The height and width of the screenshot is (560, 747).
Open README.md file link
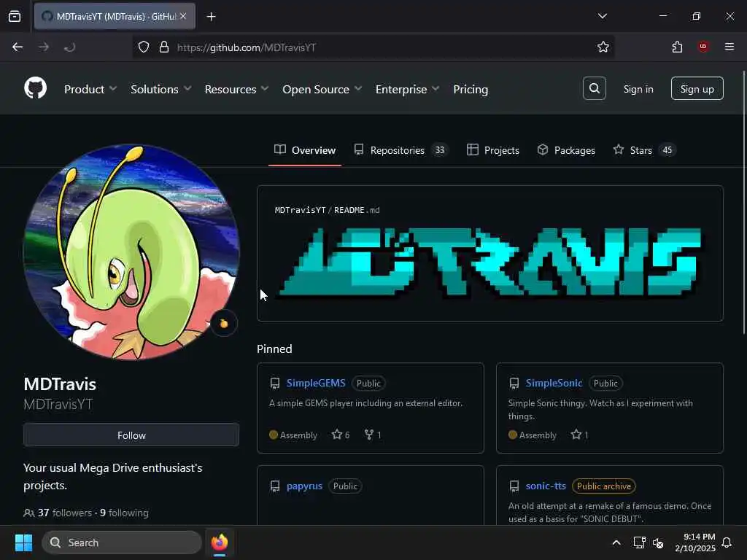coord(357,210)
